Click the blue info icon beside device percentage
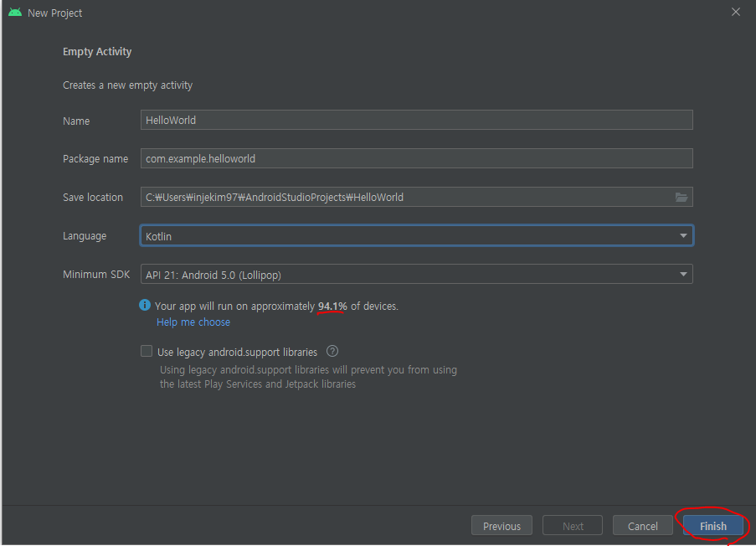The width and height of the screenshot is (756, 546). click(145, 305)
